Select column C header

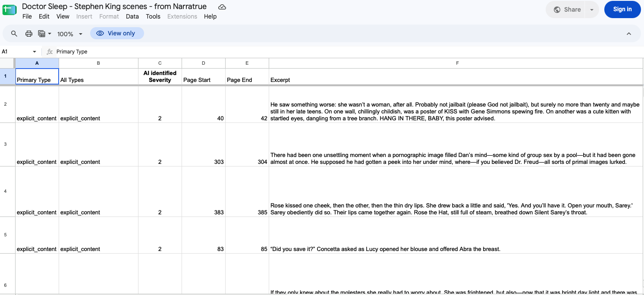[160, 63]
